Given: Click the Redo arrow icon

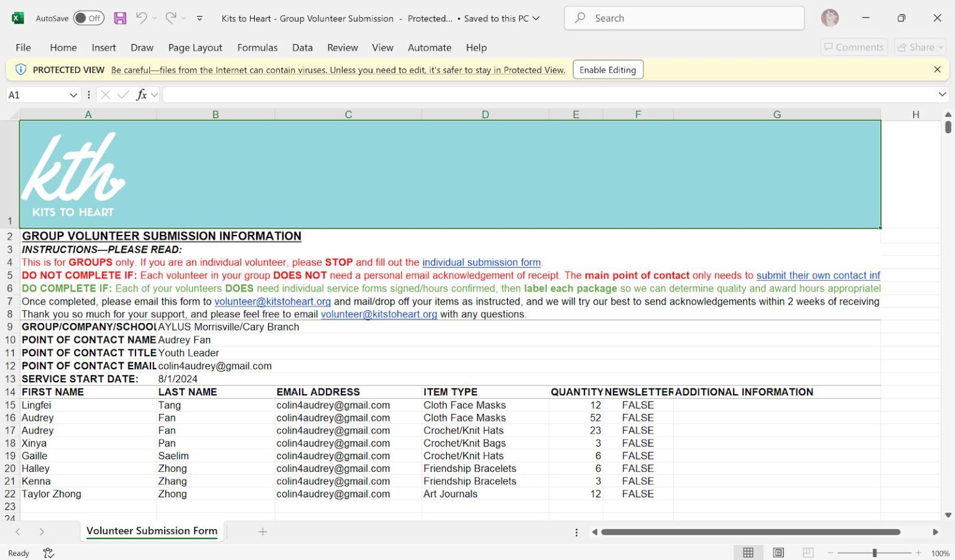Looking at the screenshot, I should click(170, 18).
